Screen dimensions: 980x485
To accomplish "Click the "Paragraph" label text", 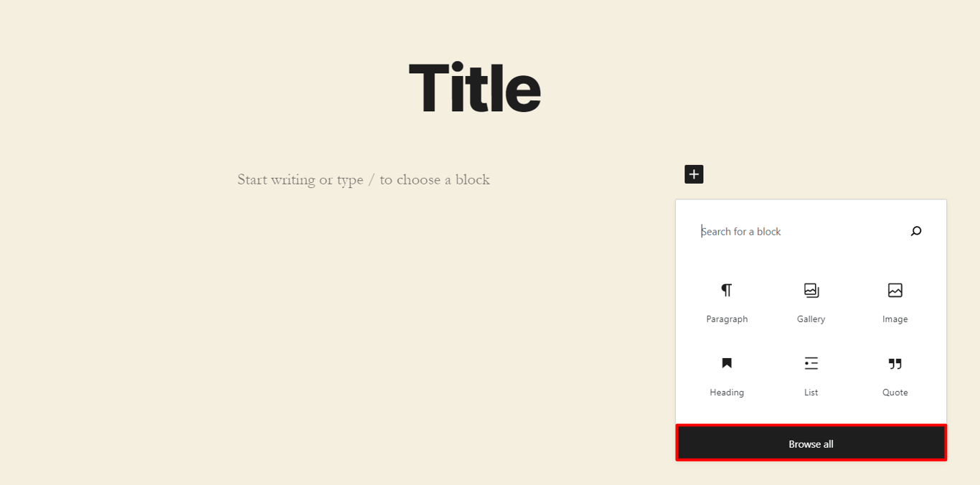I will pyautogui.click(x=726, y=319).
